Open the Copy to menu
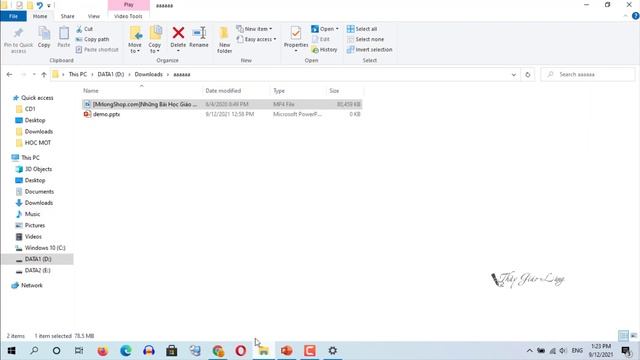The height and width of the screenshot is (360, 640). pos(155,40)
